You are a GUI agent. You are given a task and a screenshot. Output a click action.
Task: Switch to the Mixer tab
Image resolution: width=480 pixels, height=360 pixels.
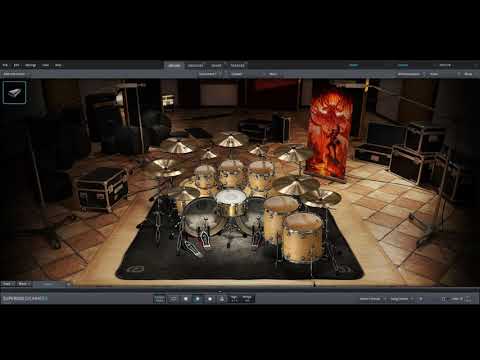pos(216,66)
